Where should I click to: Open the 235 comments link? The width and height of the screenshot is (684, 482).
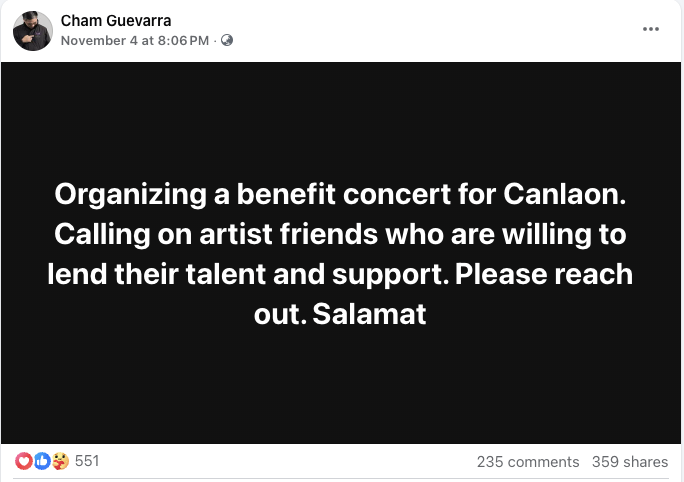coord(528,462)
